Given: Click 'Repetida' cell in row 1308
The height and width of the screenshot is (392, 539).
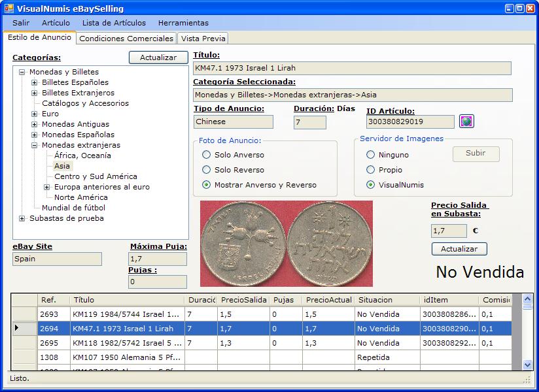Looking at the screenshot, I should [387, 357].
